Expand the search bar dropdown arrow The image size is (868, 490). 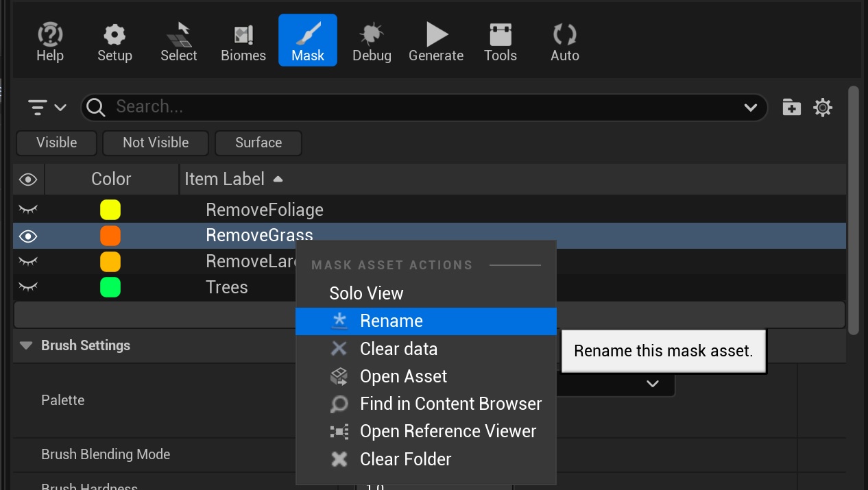coord(750,108)
